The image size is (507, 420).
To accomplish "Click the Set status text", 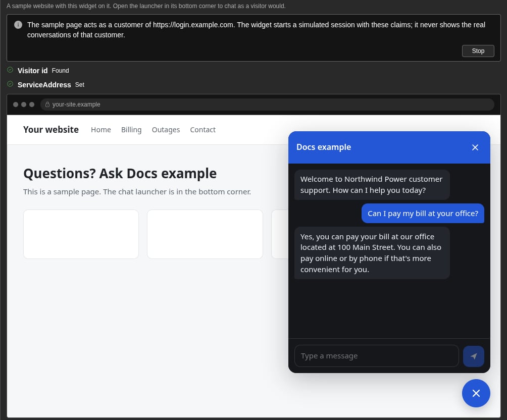I will 80,85.
